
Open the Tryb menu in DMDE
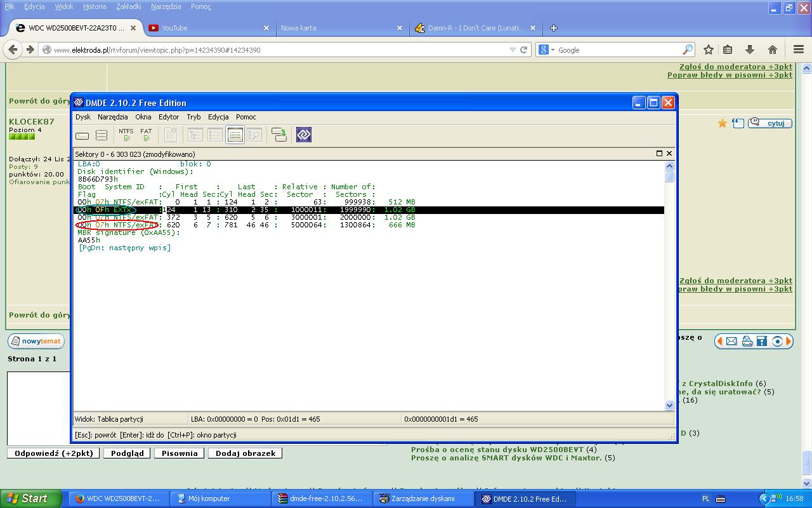coord(194,117)
